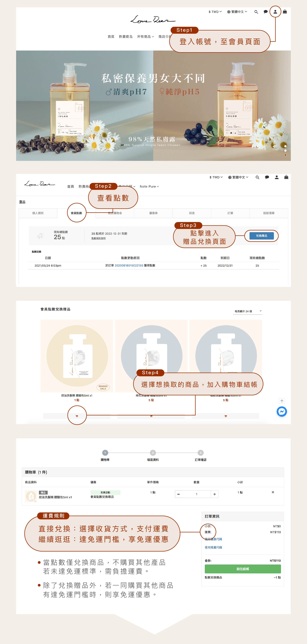Click the plus button to increase quantity
The image size is (307, 644).
[214, 494]
